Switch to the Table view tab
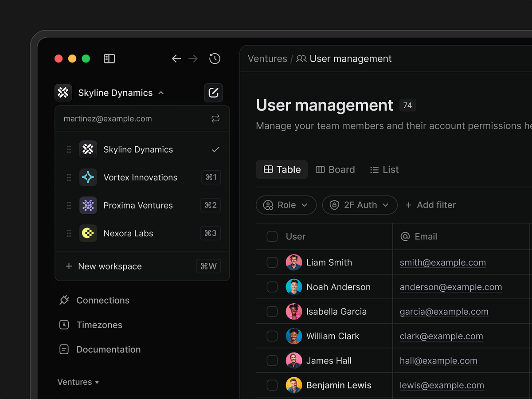Screen dimensions: 532x399 click(282, 169)
